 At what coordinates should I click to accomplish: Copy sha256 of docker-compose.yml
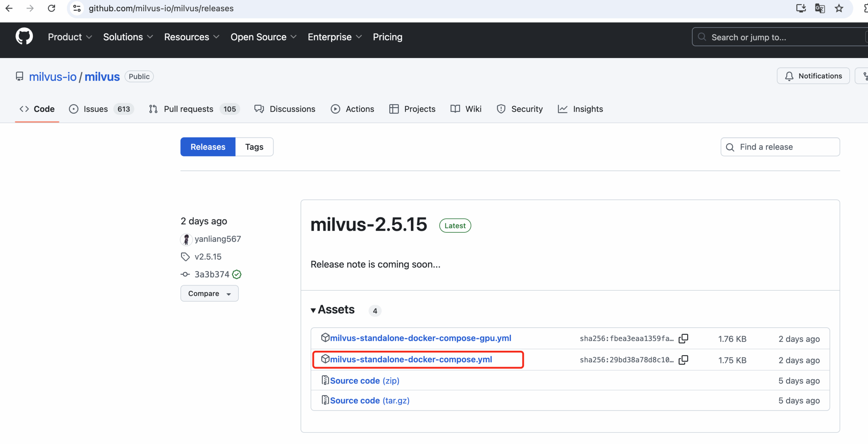(683, 360)
